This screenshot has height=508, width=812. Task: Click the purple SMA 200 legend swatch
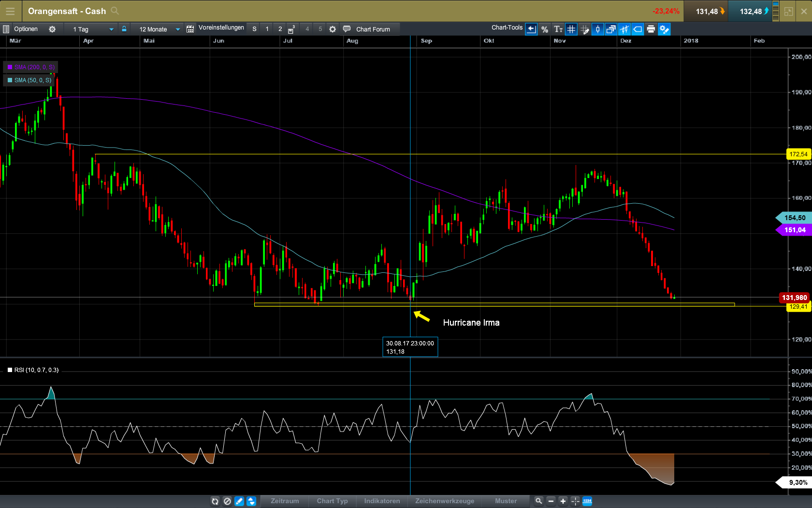tap(10, 67)
